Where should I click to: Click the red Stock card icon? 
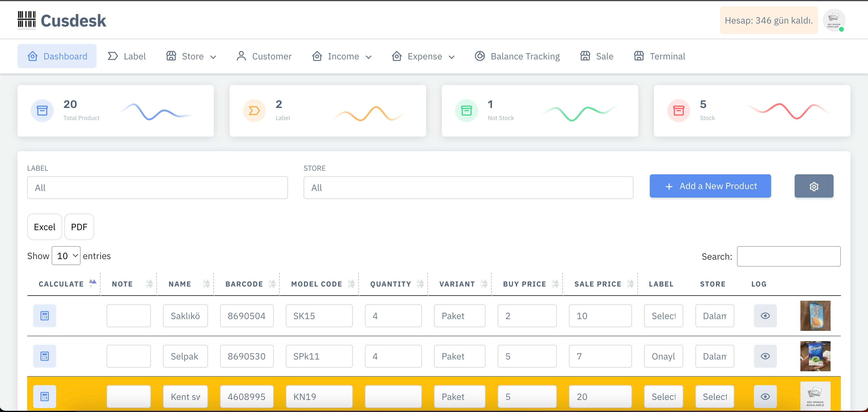[x=679, y=110]
